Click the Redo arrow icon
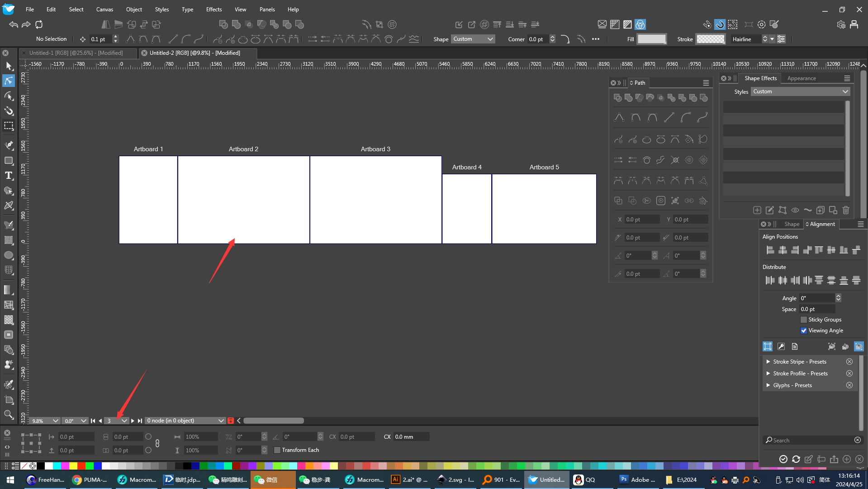Image resolution: width=868 pixels, height=489 pixels. click(x=26, y=24)
